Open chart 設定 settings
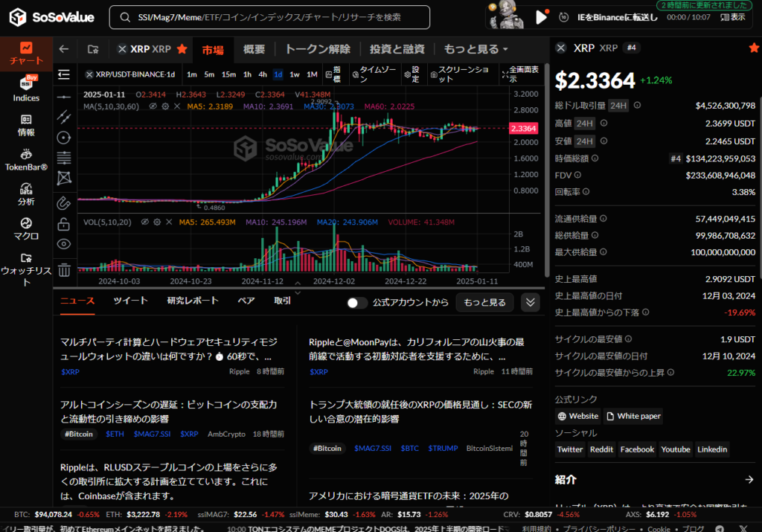The height and width of the screenshot is (532, 762). (412, 74)
